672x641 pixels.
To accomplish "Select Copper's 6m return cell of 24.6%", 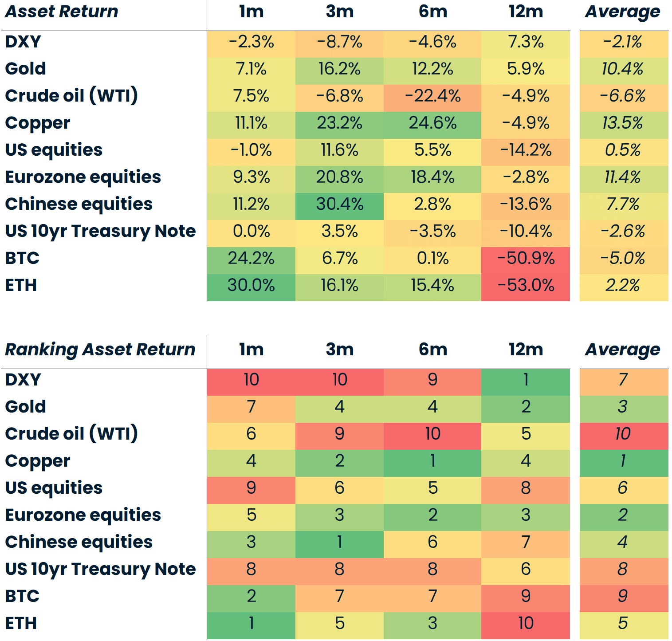I will pyautogui.click(x=432, y=123).
